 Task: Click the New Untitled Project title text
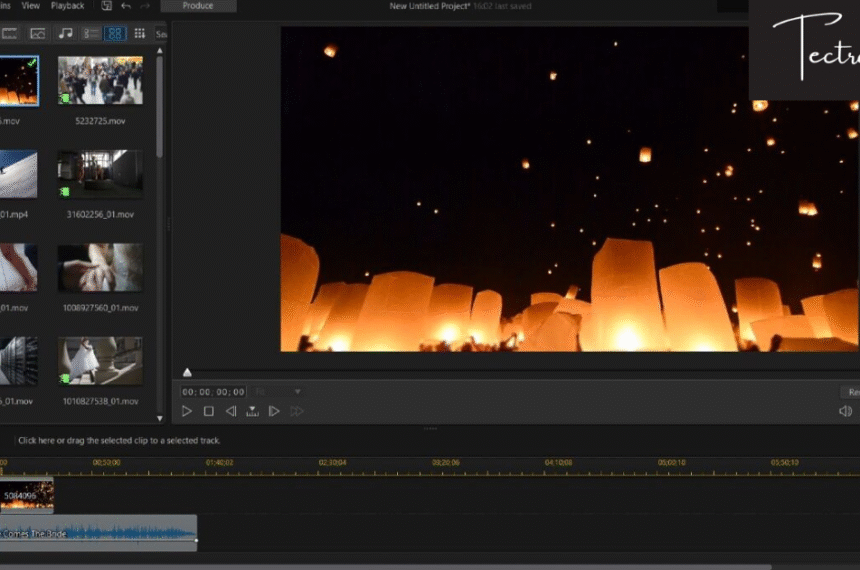point(429,6)
